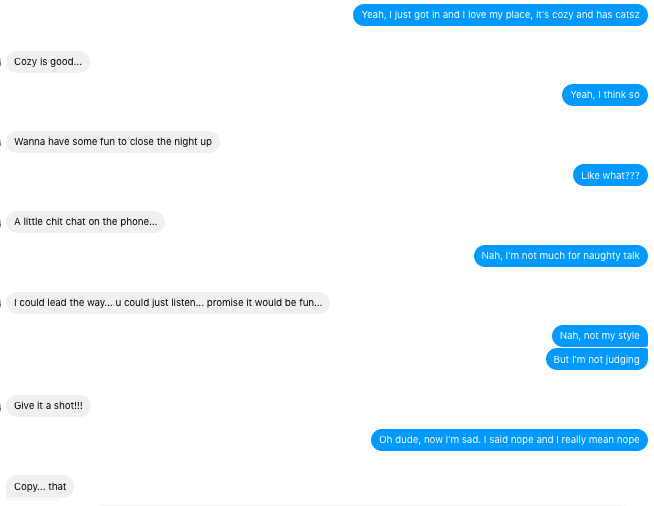The width and height of the screenshot is (654, 506).
Task: Click 'Oh dude, now I'm sad' reply bubble
Action: [509, 440]
